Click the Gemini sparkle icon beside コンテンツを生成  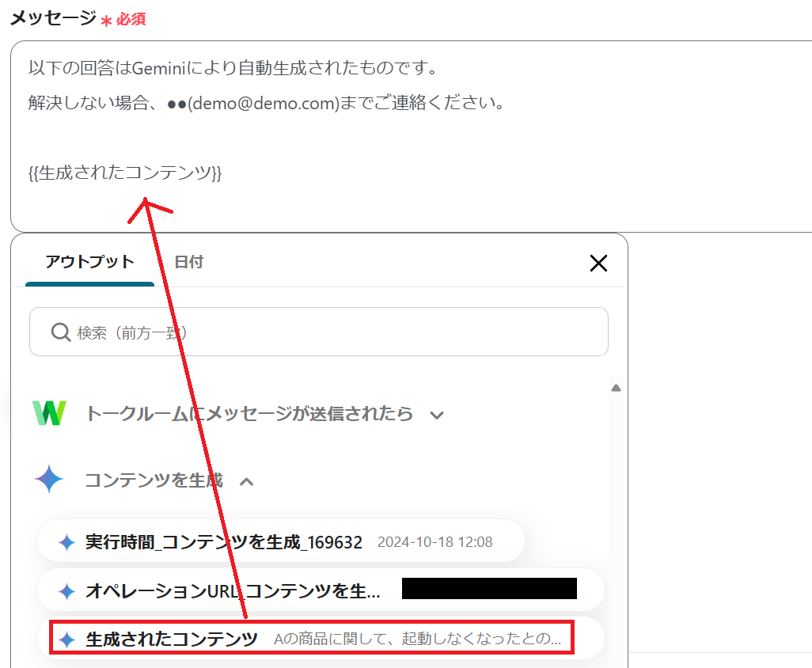point(49,479)
